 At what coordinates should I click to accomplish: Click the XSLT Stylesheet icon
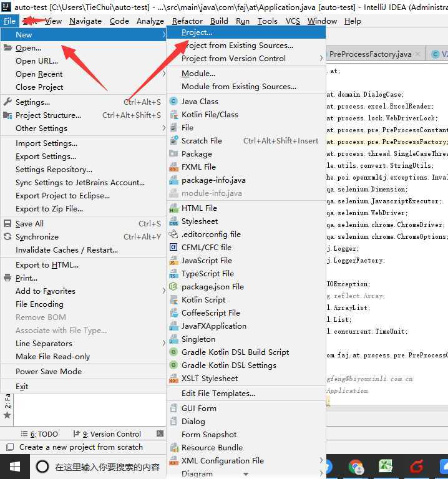(173, 379)
